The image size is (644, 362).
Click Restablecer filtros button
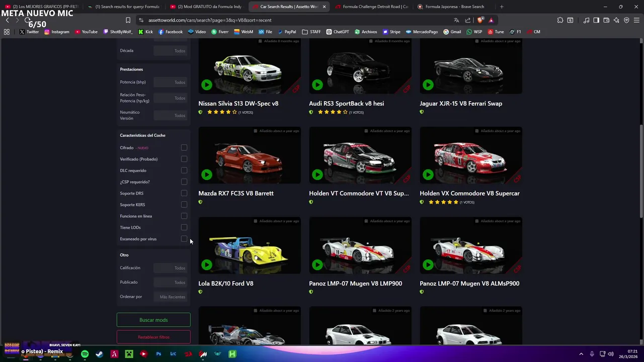click(x=153, y=337)
